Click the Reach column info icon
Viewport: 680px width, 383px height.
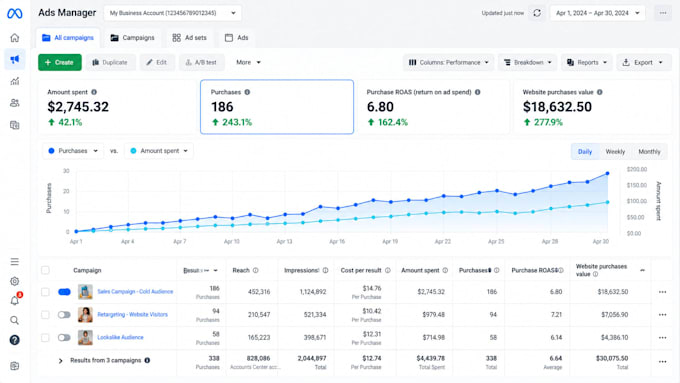coord(255,270)
